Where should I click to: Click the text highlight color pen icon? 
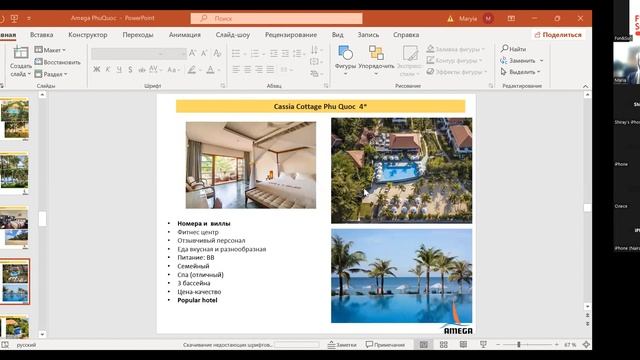point(191,70)
